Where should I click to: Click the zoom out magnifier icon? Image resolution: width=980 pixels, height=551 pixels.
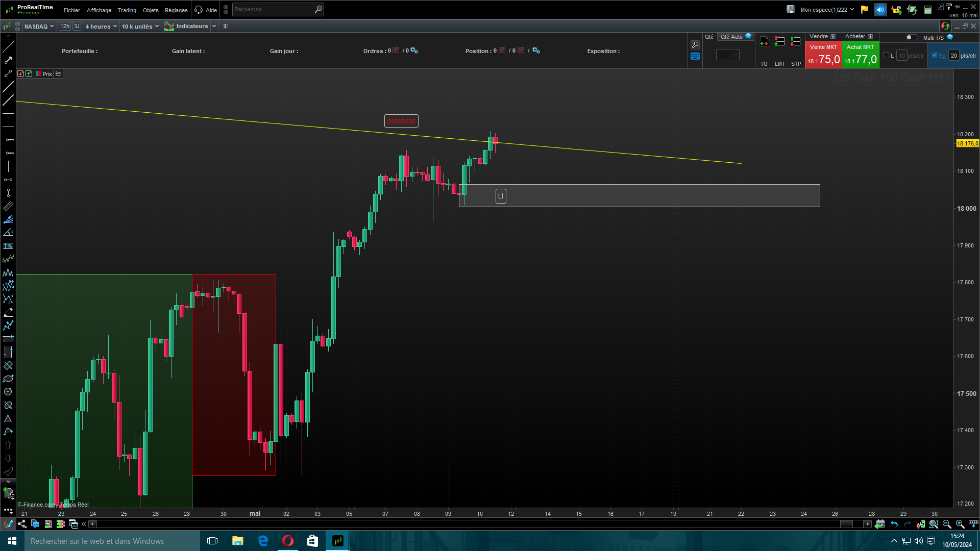tap(947, 524)
